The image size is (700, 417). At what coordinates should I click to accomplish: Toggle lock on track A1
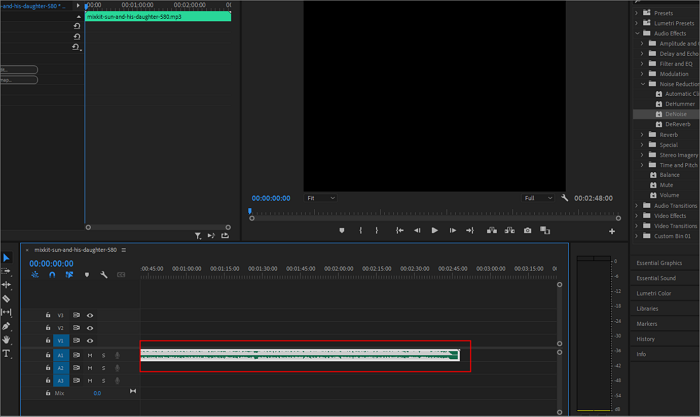[x=48, y=355]
